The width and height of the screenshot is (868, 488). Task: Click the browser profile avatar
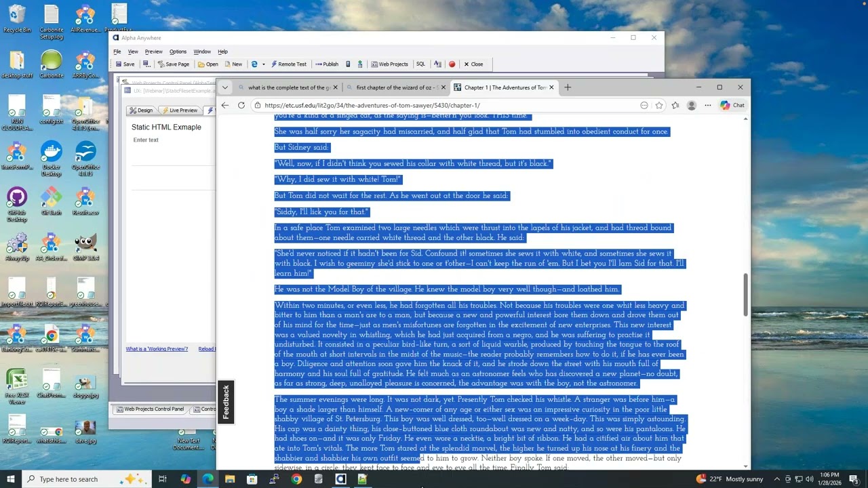(x=692, y=105)
